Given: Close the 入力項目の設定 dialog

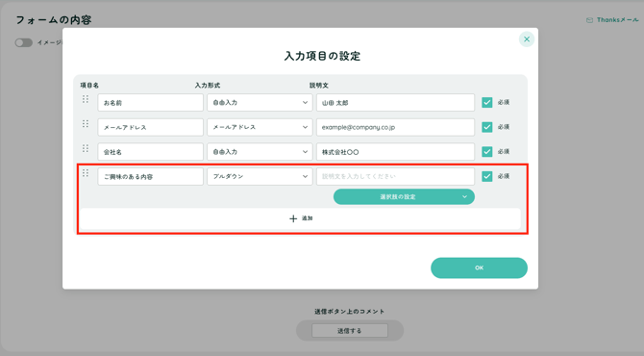Looking at the screenshot, I should tap(527, 39).
